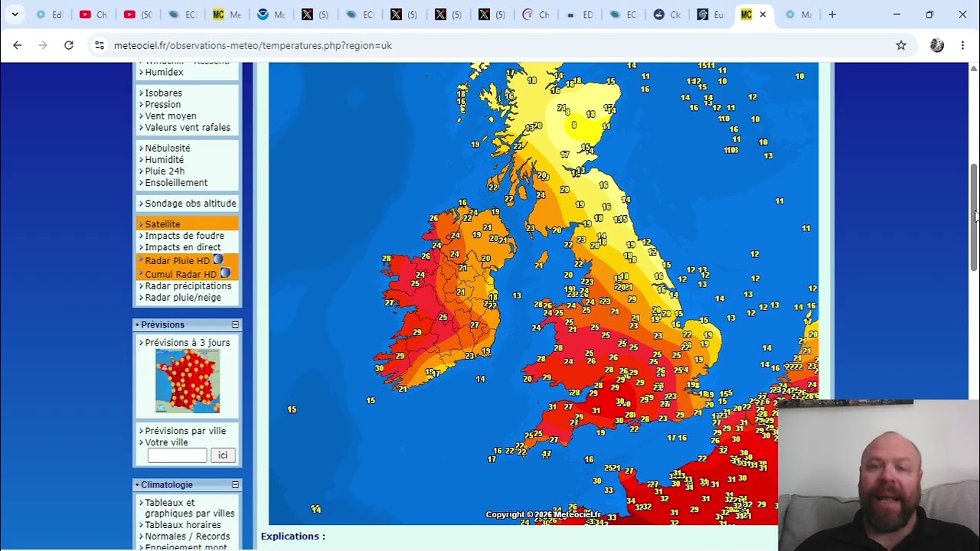Viewport: 980px width, 551px height.
Task: Open Impacts de foudre link
Action: (185, 236)
